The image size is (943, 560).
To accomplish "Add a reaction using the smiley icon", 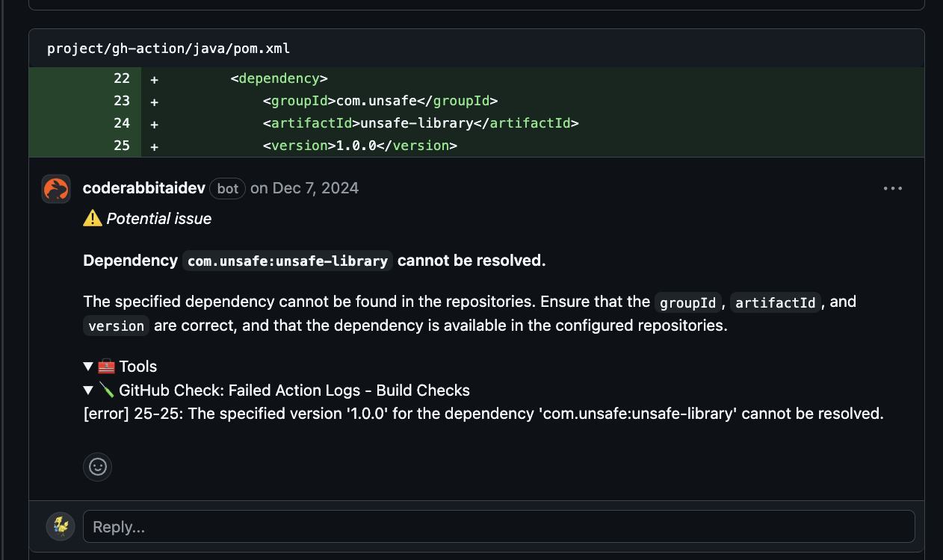I will (x=97, y=467).
